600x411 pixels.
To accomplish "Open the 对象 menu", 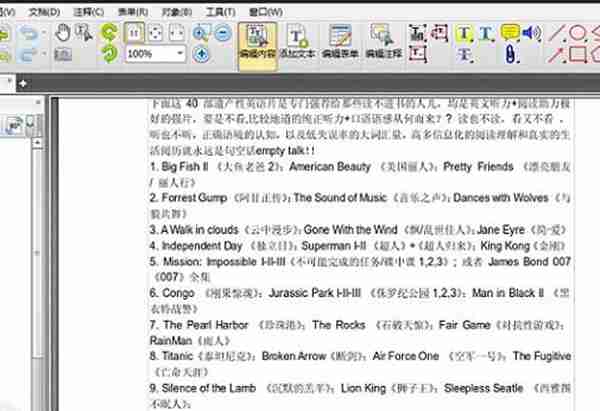I will 177,12.
